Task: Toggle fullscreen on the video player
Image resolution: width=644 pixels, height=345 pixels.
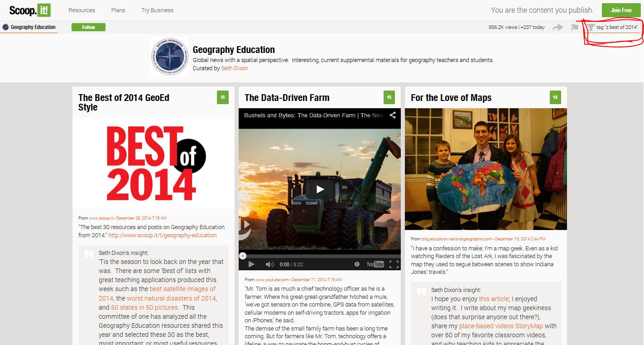Action: coord(394,264)
